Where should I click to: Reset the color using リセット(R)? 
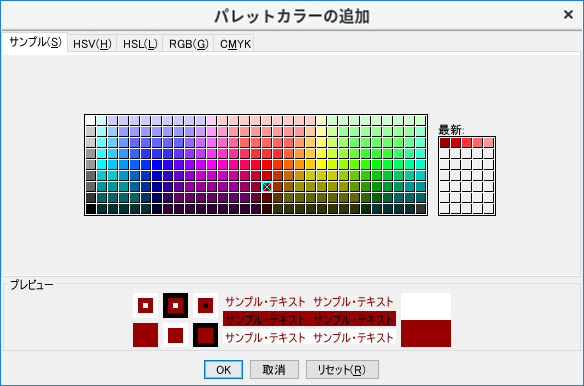pyautogui.click(x=342, y=370)
